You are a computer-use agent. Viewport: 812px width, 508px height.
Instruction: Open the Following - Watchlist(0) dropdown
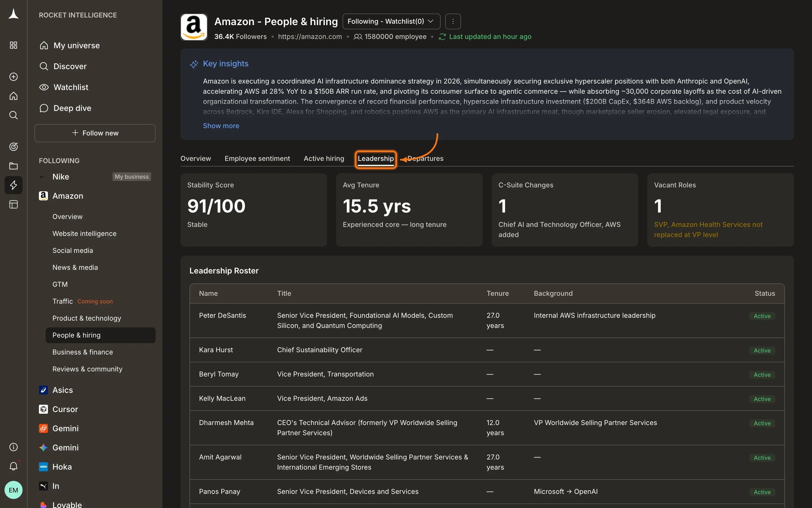pyautogui.click(x=391, y=21)
